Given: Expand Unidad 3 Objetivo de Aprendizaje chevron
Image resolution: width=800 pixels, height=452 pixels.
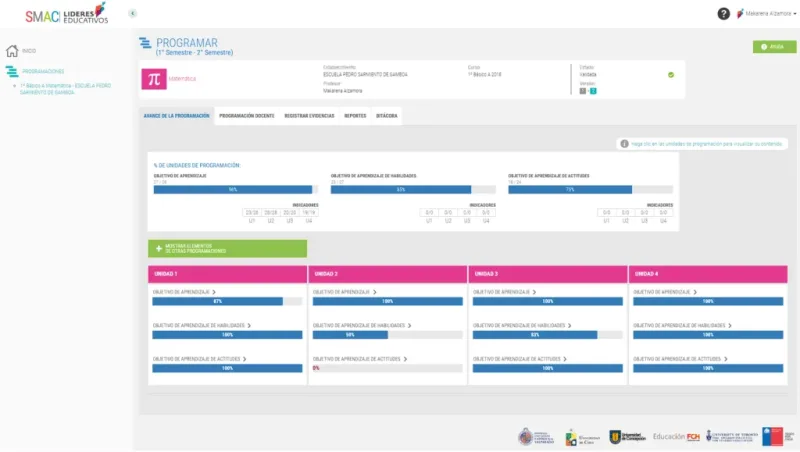Looking at the screenshot, I should pos(534,292).
